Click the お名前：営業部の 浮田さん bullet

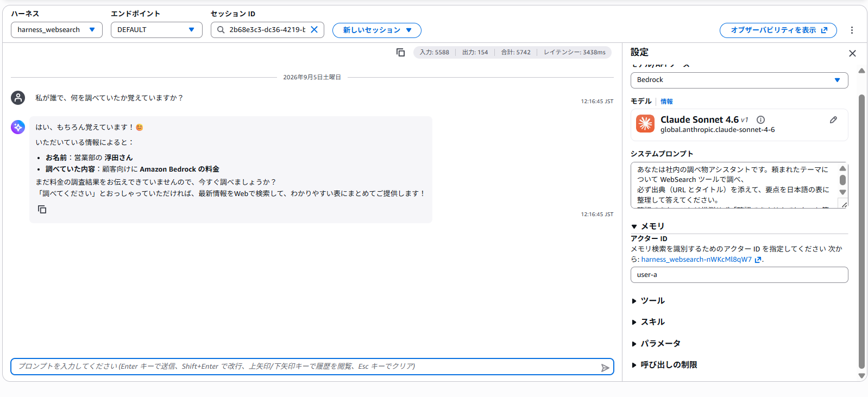(89, 157)
